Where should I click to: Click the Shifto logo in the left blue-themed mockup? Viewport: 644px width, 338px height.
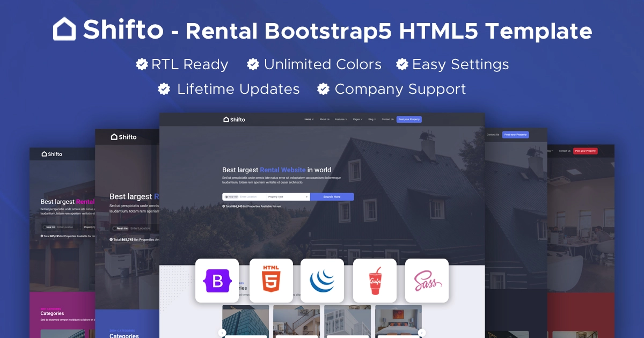(123, 137)
